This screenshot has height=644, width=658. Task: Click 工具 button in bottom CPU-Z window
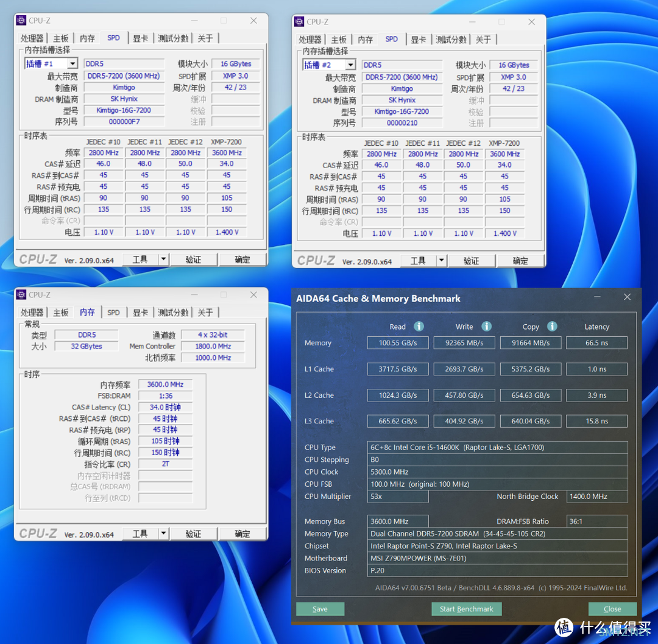pyautogui.click(x=140, y=534)
